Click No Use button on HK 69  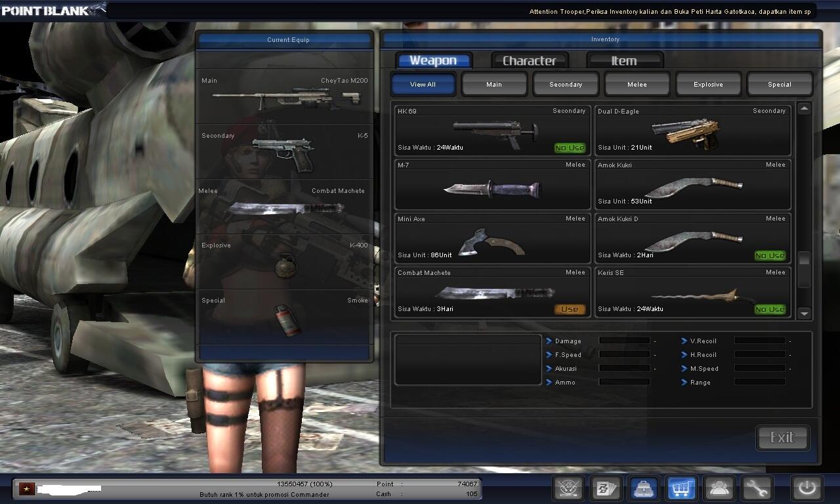570,148
